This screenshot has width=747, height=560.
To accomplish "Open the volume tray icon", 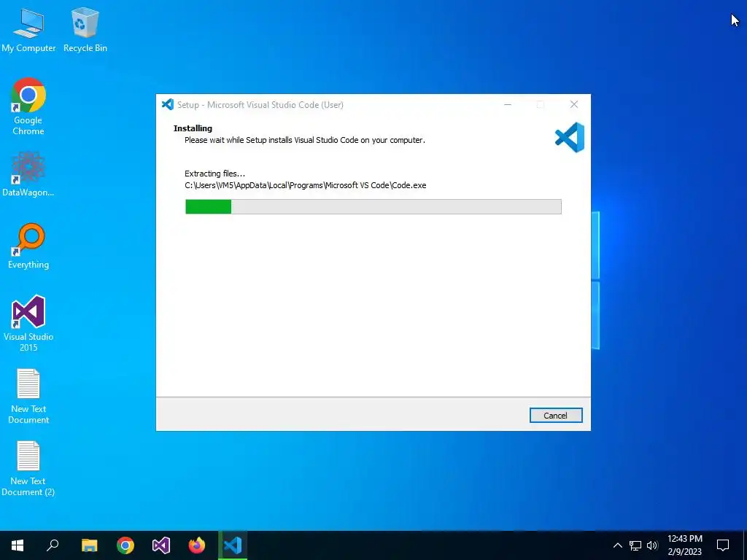I will coord(652,545).
